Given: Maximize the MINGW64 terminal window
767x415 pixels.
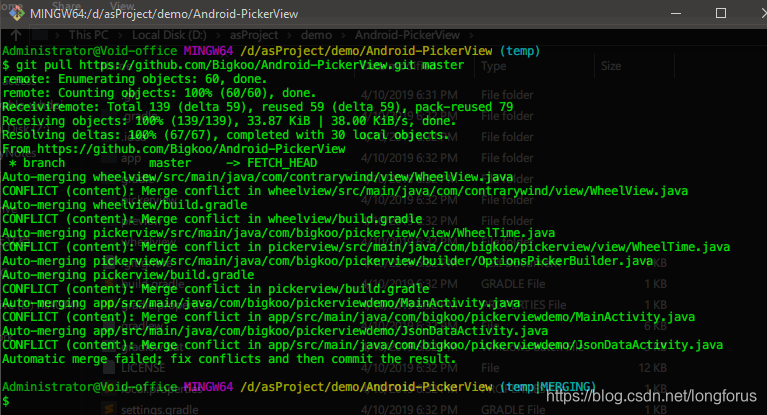Looking at the screenshot, I should click(721, 13).
